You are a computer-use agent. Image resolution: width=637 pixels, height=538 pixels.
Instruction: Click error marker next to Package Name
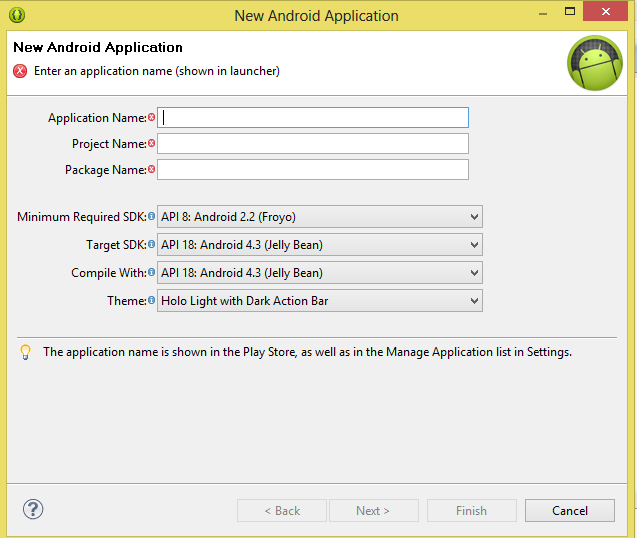[152, 169]
